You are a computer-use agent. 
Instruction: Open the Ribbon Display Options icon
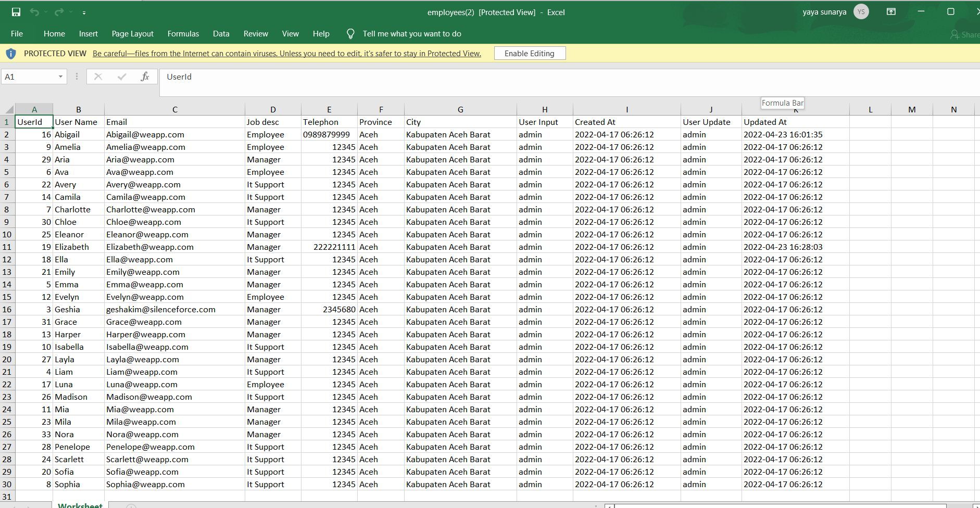891,12
